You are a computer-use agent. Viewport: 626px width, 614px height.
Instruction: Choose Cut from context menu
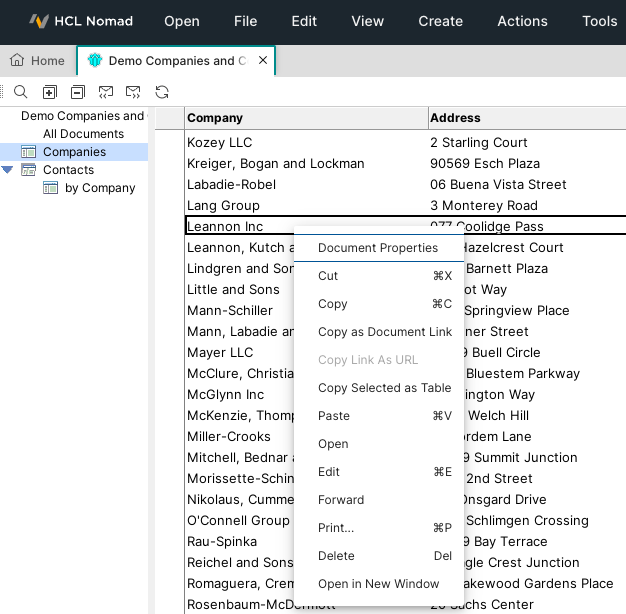click(378, 276)
